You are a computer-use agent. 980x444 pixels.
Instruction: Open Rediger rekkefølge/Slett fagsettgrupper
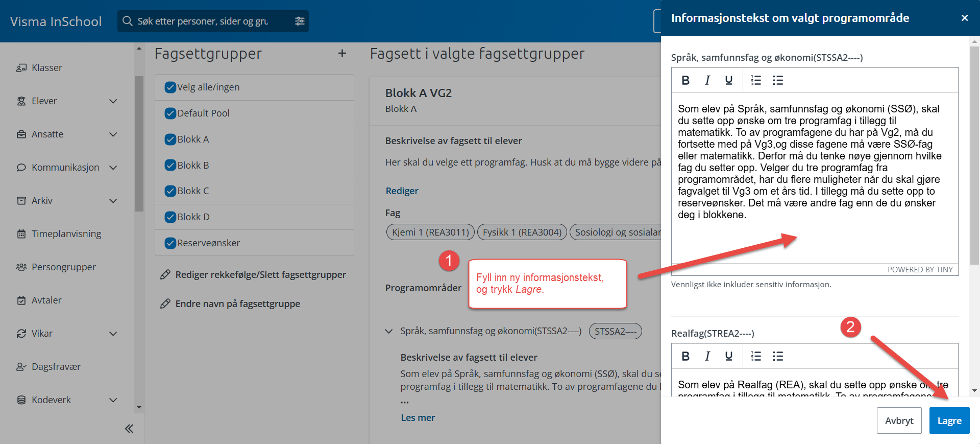point(260,275)
